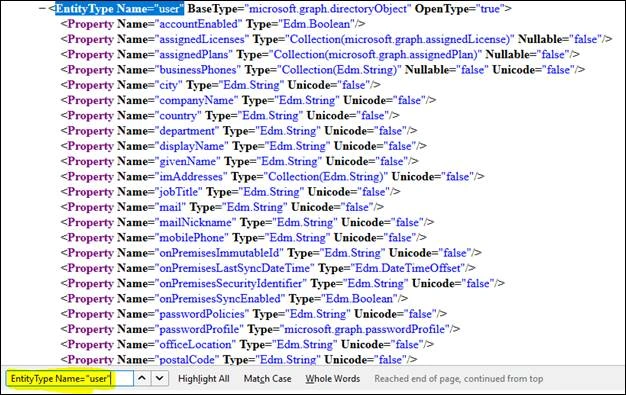626x395 pixels.
Task: Click the Collection(microsoft.graph.assignedLicense) type value
Action: point(400,39)
